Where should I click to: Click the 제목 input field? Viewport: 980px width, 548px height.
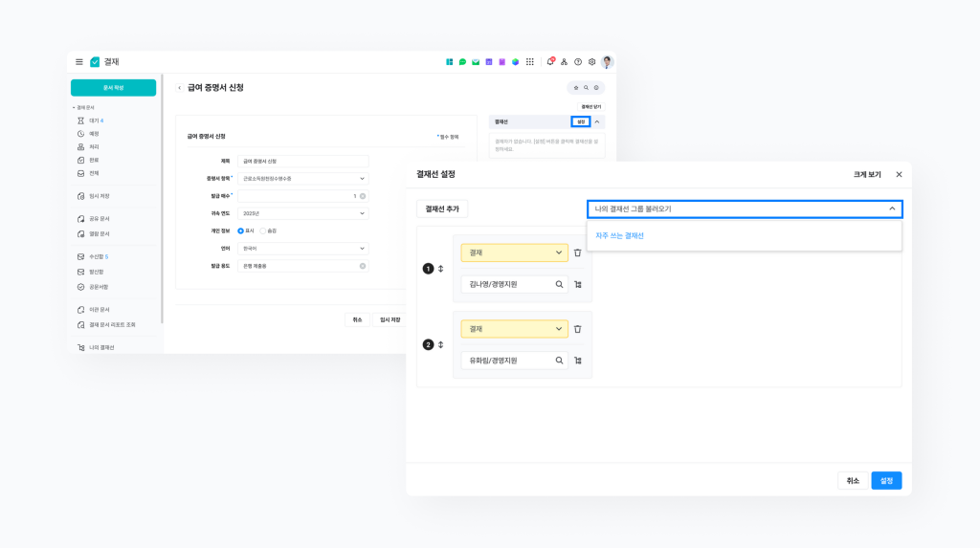(x=302, y=161)
